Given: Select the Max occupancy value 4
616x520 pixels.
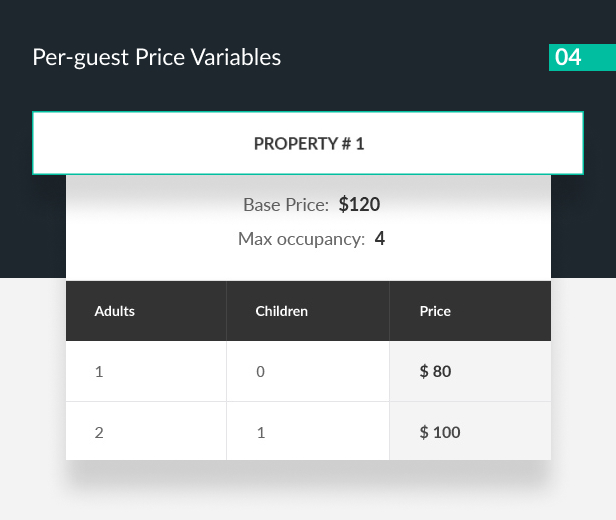Looking at the screenshot, I should (x=380, y=238).
